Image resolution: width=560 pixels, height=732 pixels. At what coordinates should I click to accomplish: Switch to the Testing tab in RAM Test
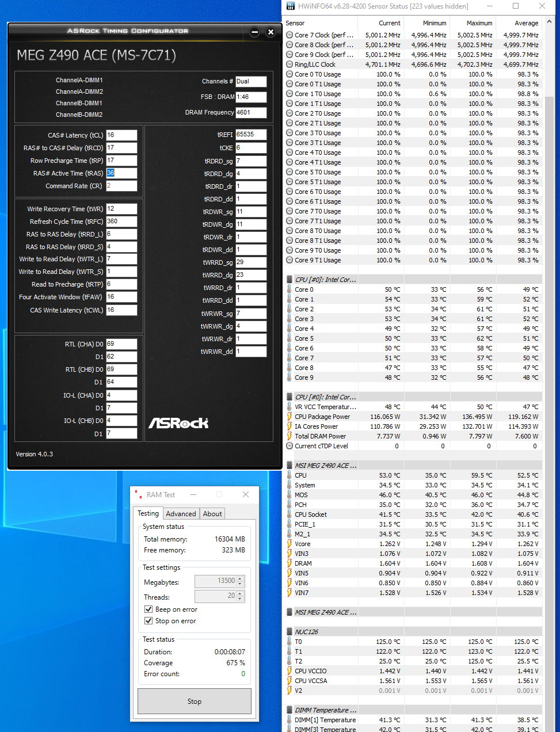tap(148, 513)
